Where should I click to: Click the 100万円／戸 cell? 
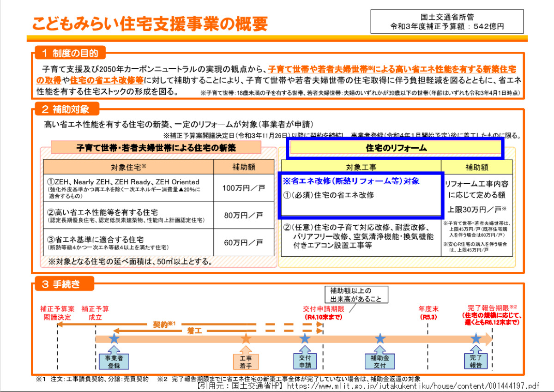point(244,187)
